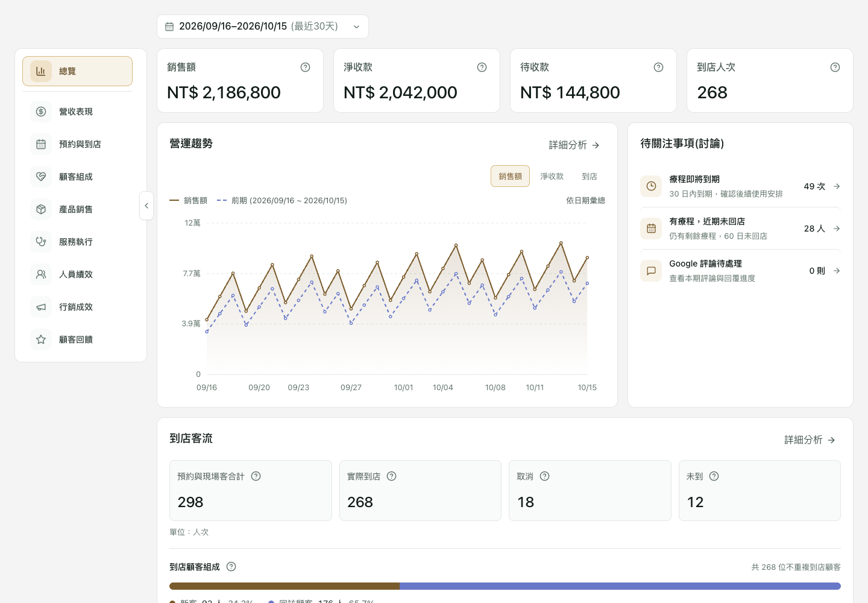Image resolution: width=868 pixels, height=603 pixels.
Task: Show help for 銷售額 card
Action: 306,68
